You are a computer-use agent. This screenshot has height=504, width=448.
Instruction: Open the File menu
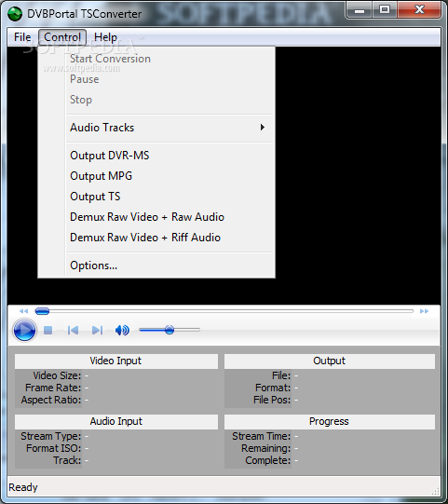[22, 37]
